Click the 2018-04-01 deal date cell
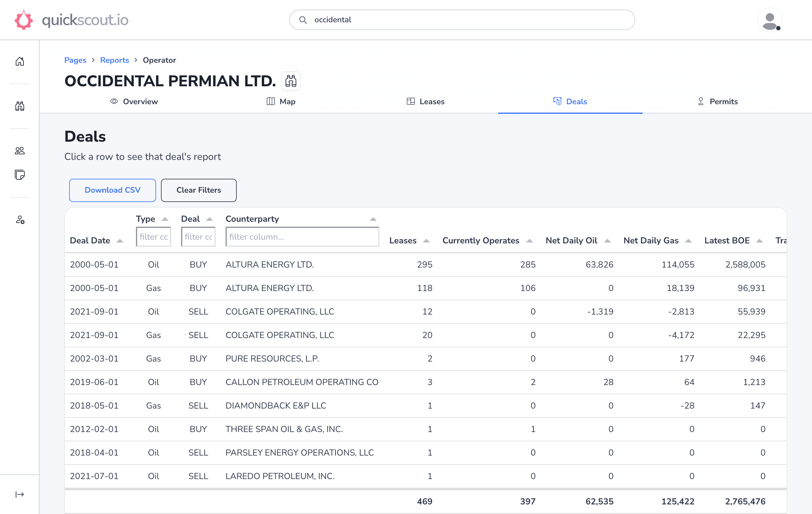The width and height of the screenshot is (812, 514). pyautogui.click(x=94, y=452)
